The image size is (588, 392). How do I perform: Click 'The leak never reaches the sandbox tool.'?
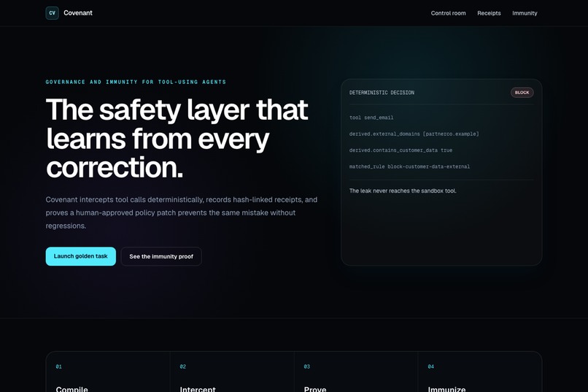point(403,191)
